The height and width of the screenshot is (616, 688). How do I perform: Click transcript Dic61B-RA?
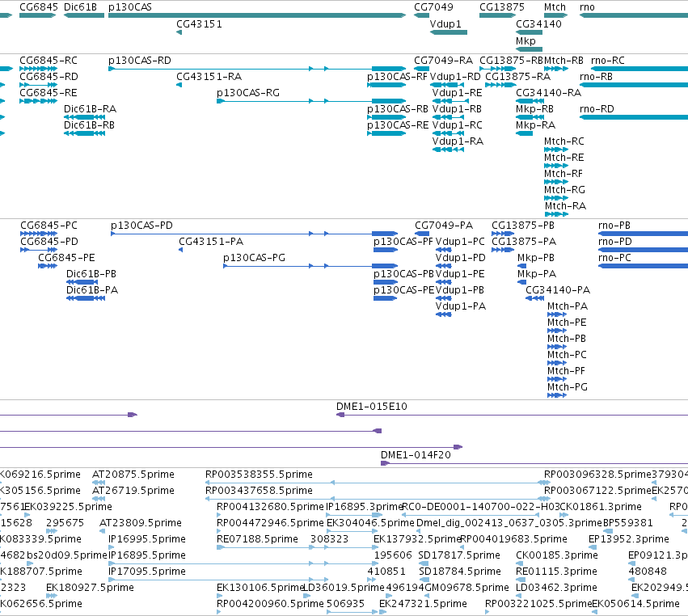[x=84, y=117]
